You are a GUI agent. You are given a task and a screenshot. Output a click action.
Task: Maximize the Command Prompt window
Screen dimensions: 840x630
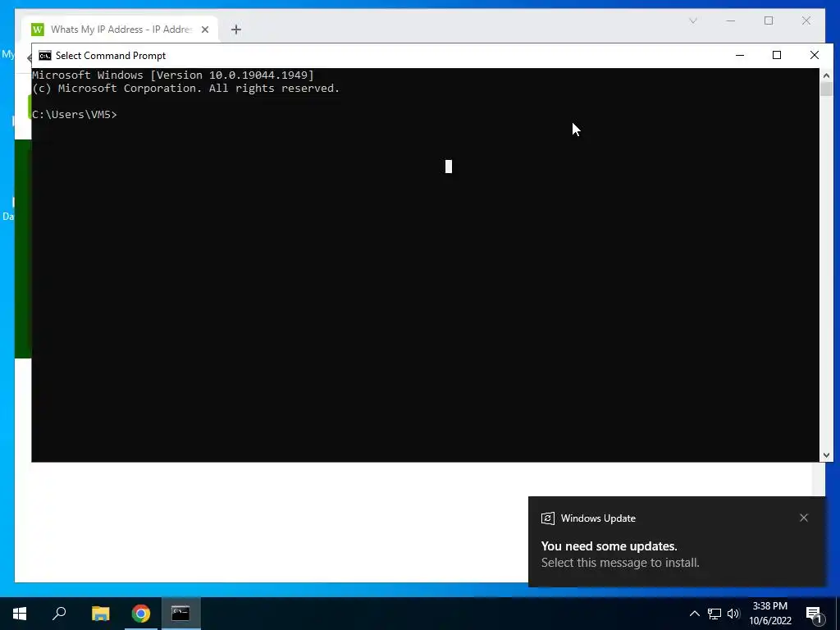(777, 55)
